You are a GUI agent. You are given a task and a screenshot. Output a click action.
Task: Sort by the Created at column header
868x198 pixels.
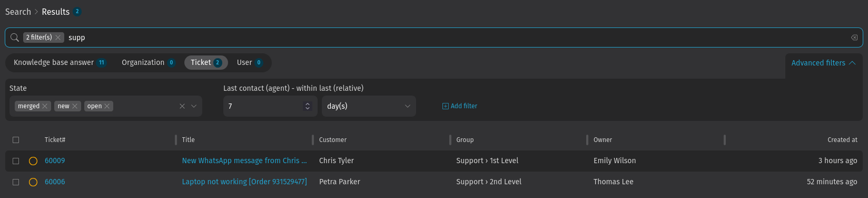tap(842, 140)
